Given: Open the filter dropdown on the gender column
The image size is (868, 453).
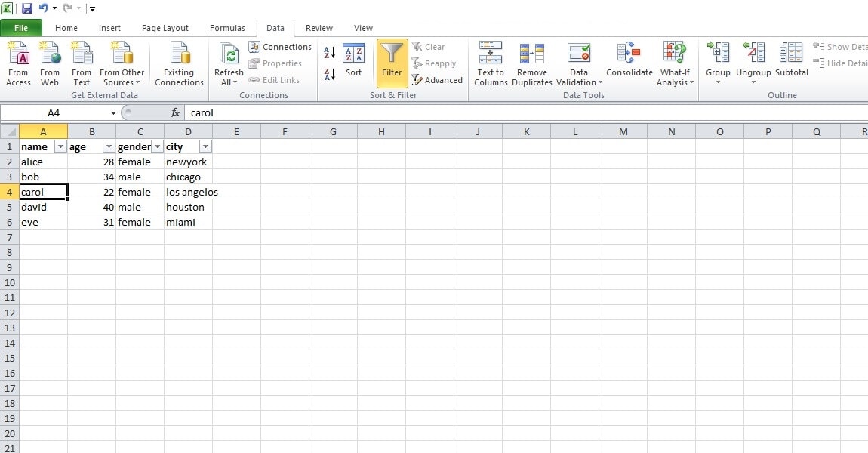Looking at the screenshot, I should click(157, 146).
